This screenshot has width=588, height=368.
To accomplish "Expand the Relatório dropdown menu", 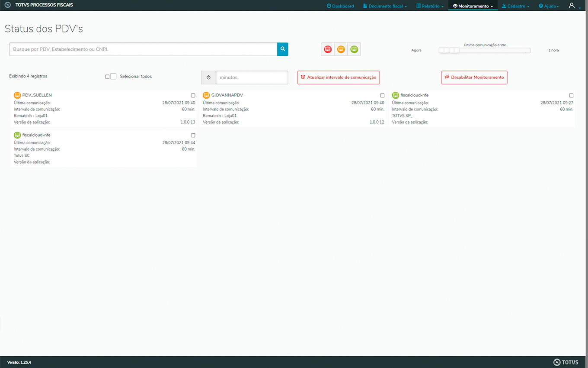I will [x=430, y=6].
